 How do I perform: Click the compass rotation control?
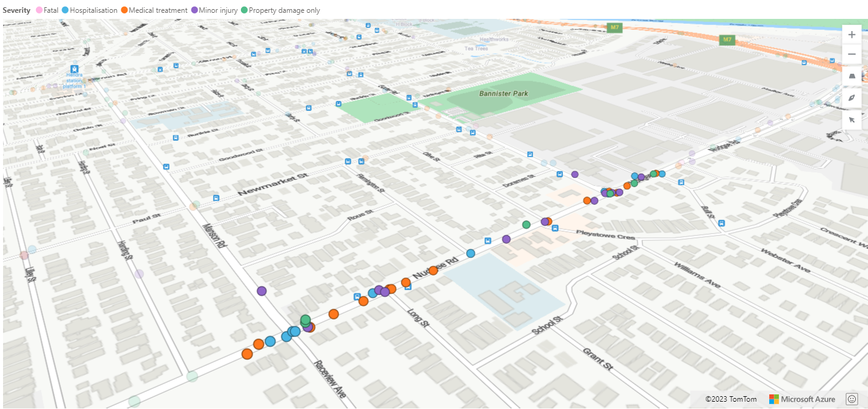point(852,98)
